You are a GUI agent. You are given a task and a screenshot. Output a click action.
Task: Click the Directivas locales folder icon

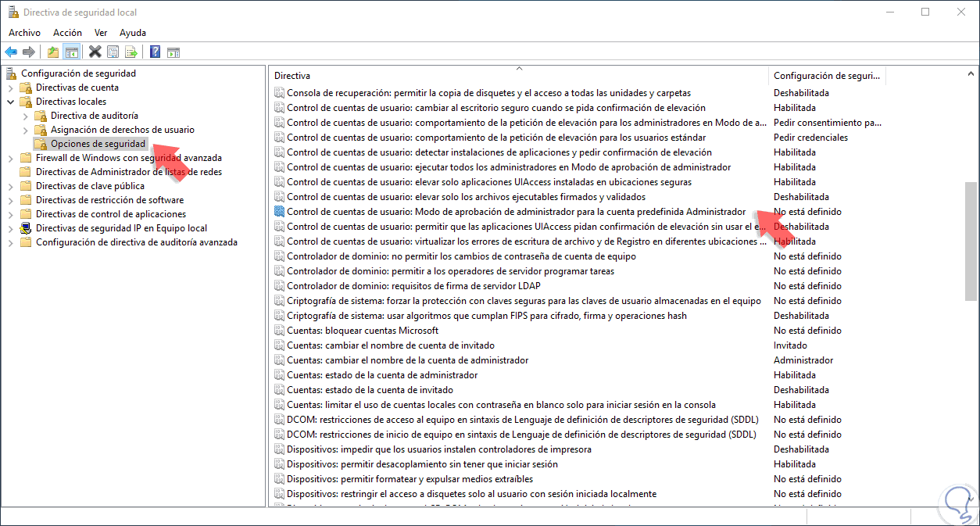pos(26,102)
